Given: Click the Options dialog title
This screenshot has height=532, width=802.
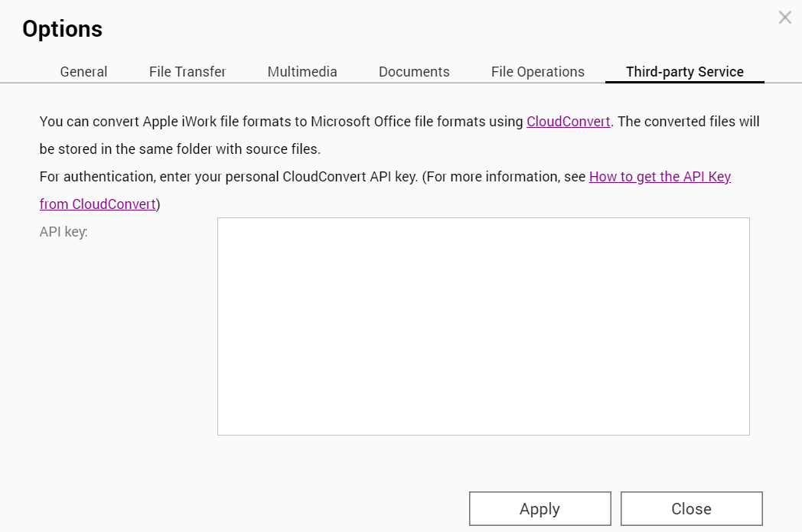Looking at the screenshot, I should click(63, 28).
